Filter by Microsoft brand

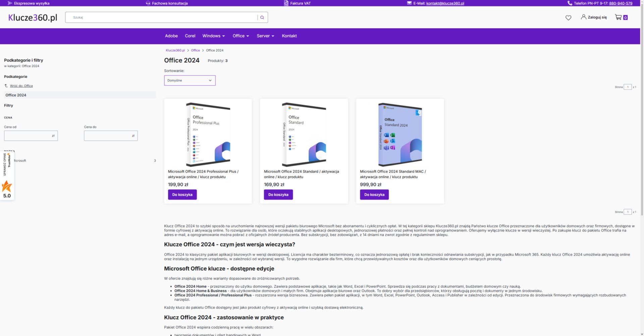(20, 161)
